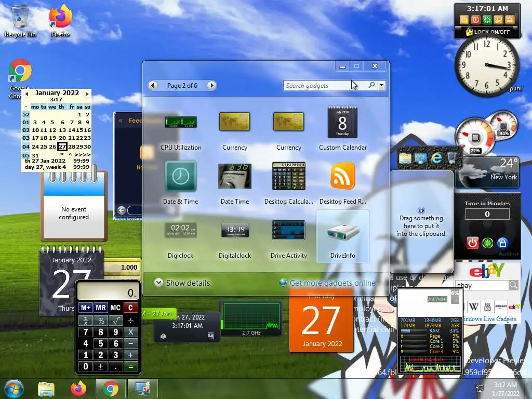Clear the calculator with red C
This screenshot has height=399, width=532.
pos(130,308)
